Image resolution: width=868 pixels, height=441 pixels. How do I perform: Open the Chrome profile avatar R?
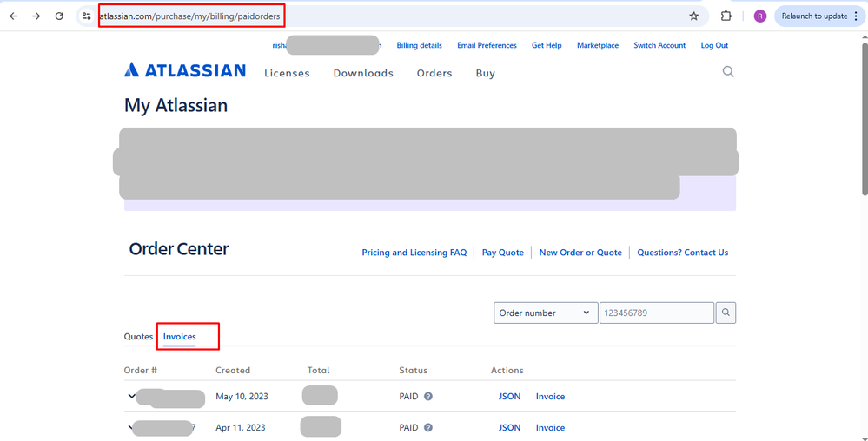[760, 16]
